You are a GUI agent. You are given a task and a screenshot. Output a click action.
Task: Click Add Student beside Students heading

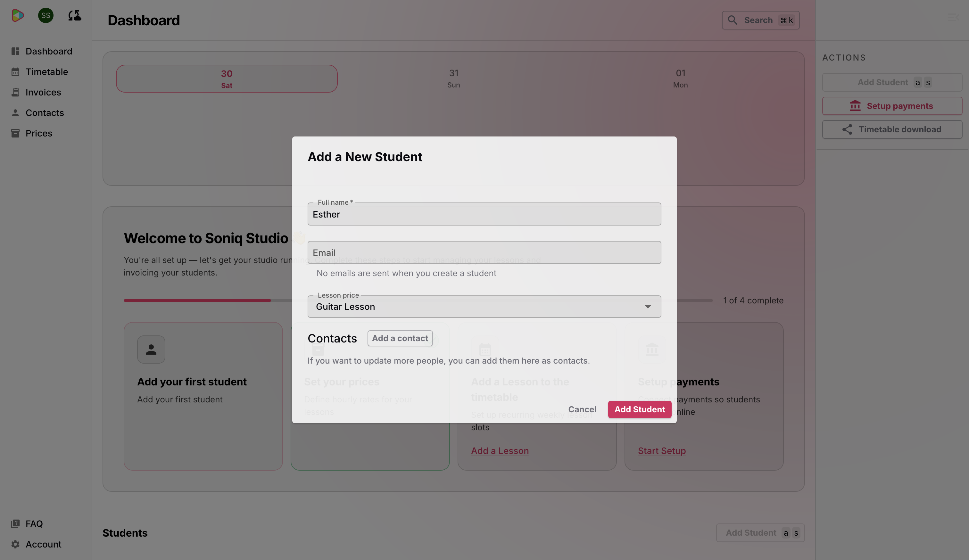click(x=760, y=533)
